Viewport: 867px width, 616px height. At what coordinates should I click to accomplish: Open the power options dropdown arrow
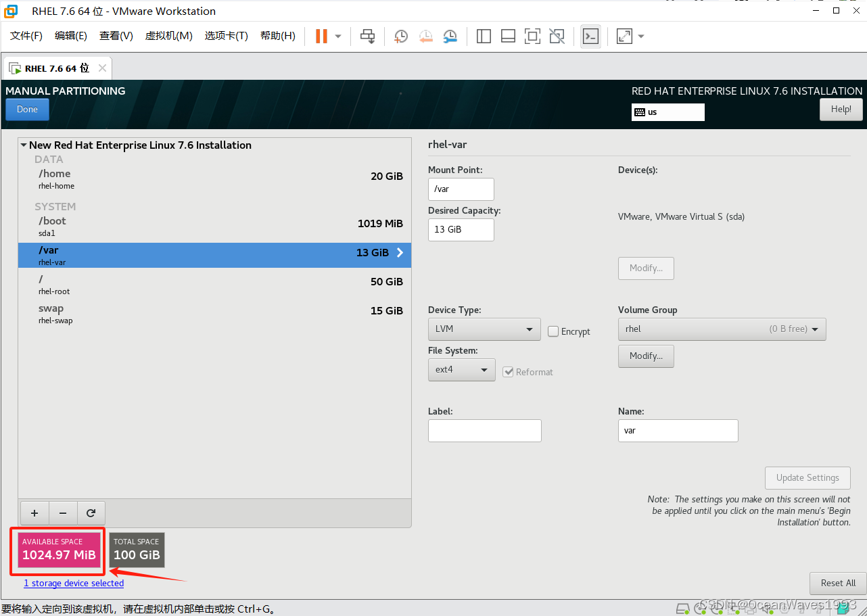pyautogui.click(x=338, y=36)
